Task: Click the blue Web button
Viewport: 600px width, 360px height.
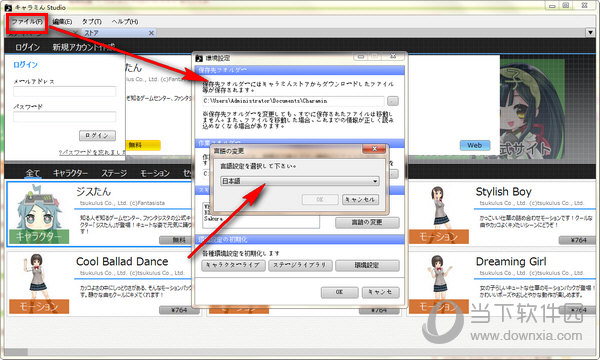Action: pyautogui.click(x=474, y=145)
